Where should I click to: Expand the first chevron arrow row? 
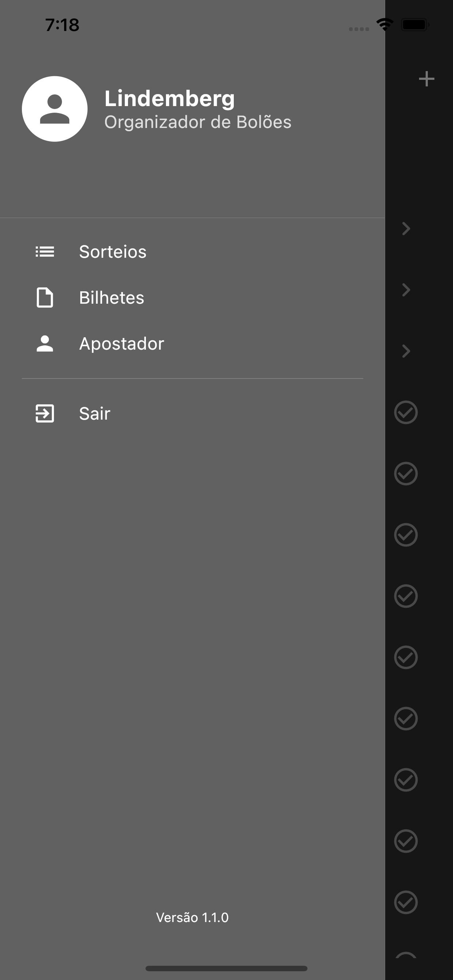406,229
